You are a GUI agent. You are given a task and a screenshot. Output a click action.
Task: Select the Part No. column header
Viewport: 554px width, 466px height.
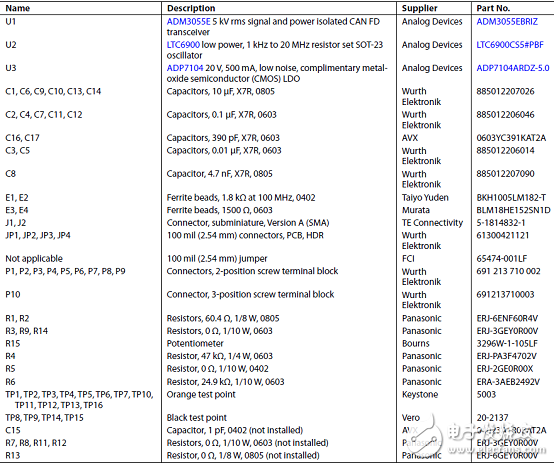click(493, 8)
